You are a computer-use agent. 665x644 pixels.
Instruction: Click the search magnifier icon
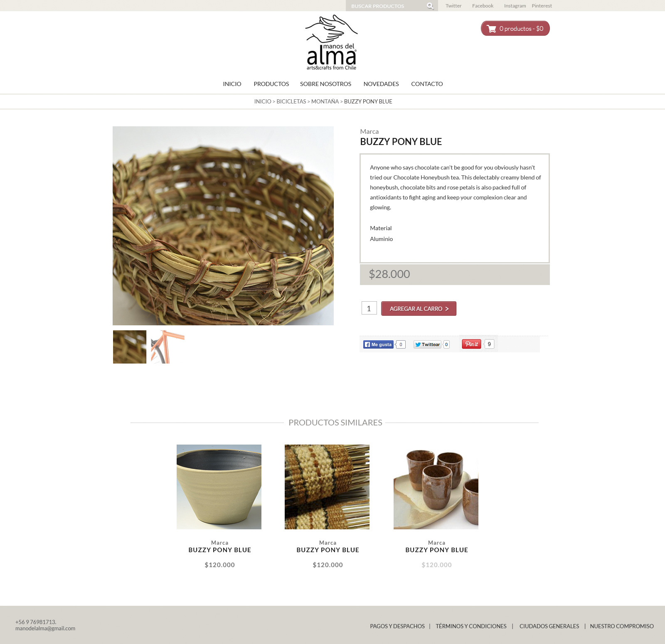click(x=430, y=6)
